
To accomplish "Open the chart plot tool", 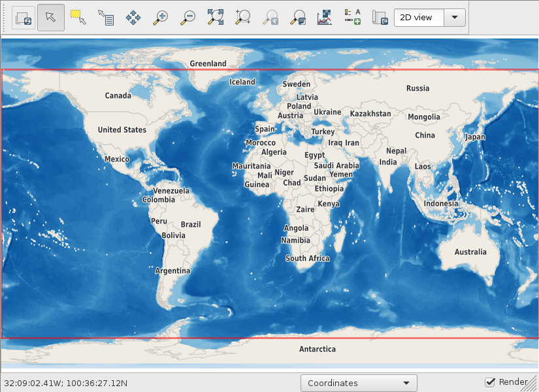I will [x=325, y=18].
